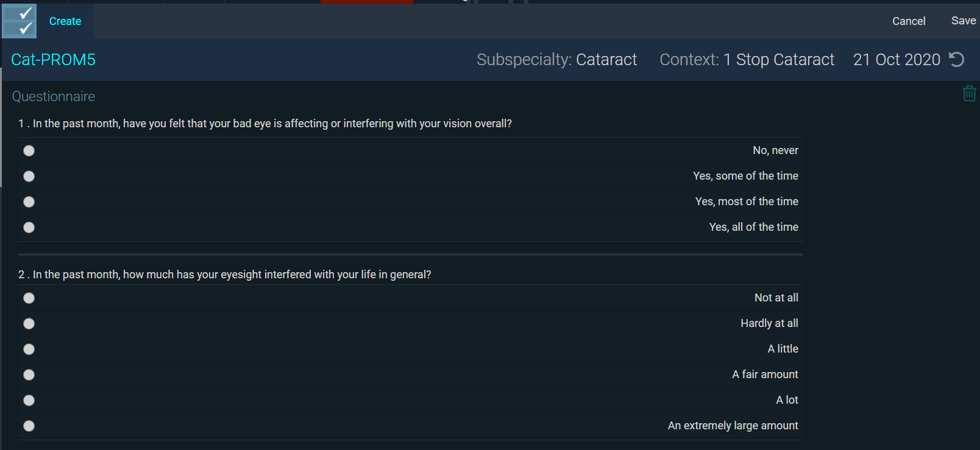Click the Save button
980x450 pixels.
tap(963, 21)
